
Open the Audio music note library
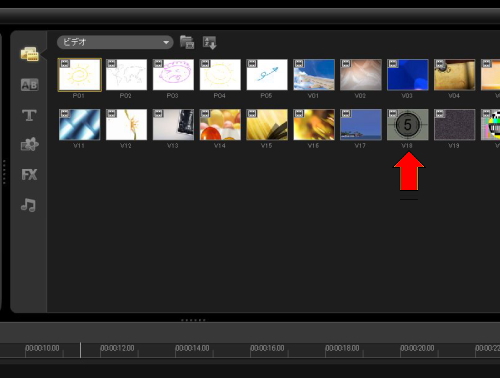coord(28,205)
